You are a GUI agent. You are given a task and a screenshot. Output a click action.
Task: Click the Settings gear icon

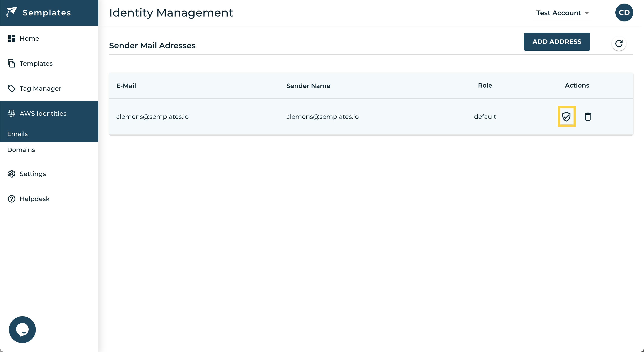[x=11, y=174]
